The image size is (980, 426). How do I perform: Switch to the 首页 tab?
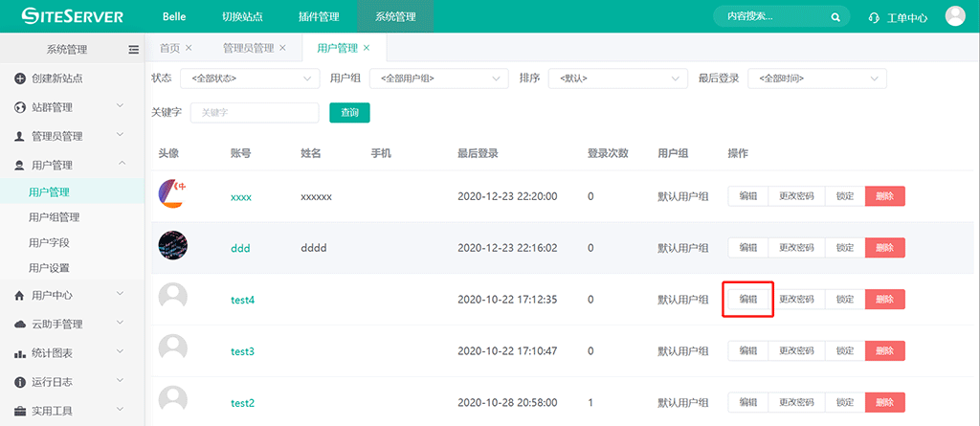(169, 48)
